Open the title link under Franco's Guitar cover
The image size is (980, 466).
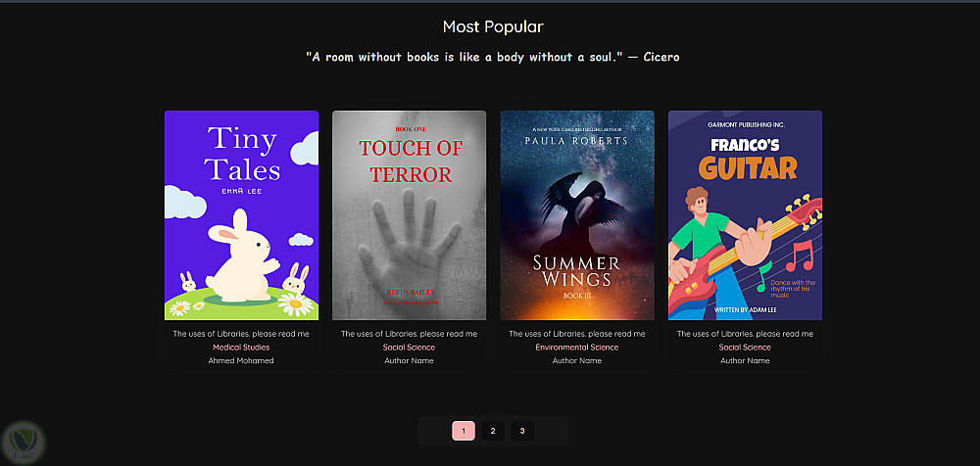(745, 334)
